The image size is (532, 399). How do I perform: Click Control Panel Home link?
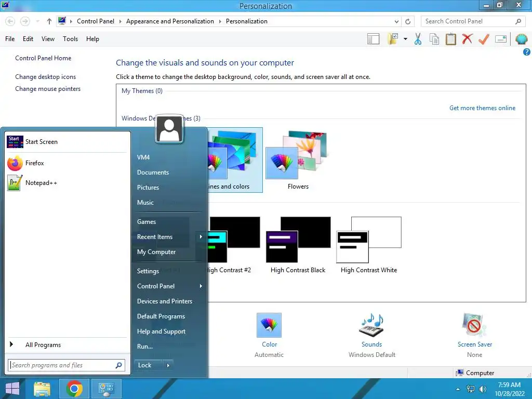43,58
